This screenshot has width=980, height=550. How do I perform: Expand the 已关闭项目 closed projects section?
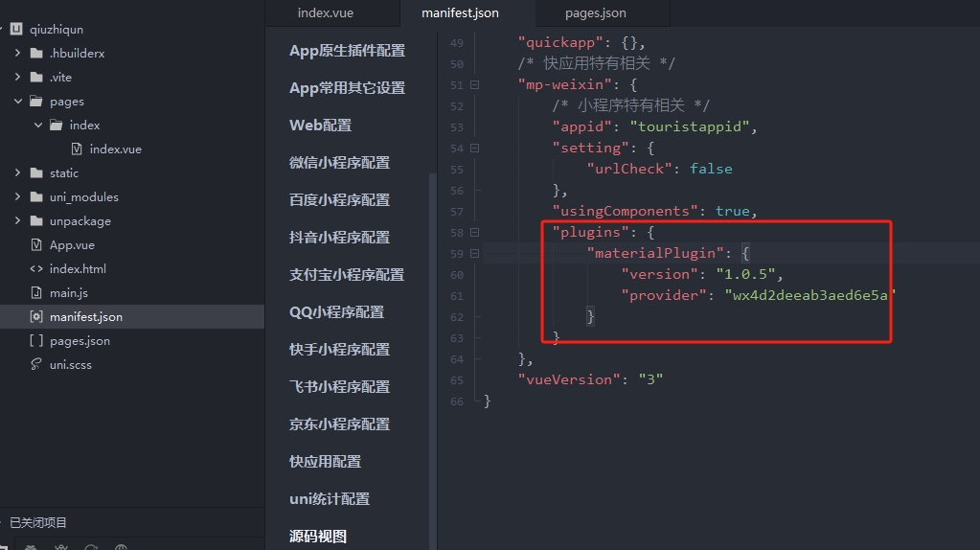coord(38,522)
